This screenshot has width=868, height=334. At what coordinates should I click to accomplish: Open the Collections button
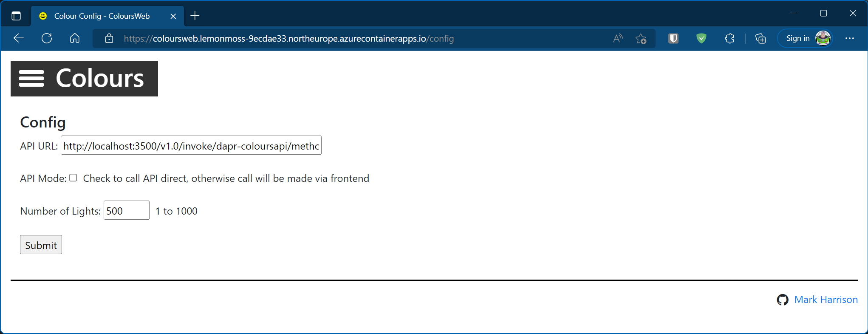coord(761,39)
